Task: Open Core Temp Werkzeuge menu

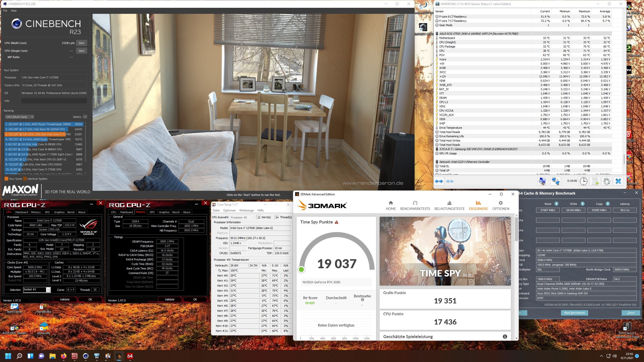Action: pyautogui.click(x=246, y=210)
